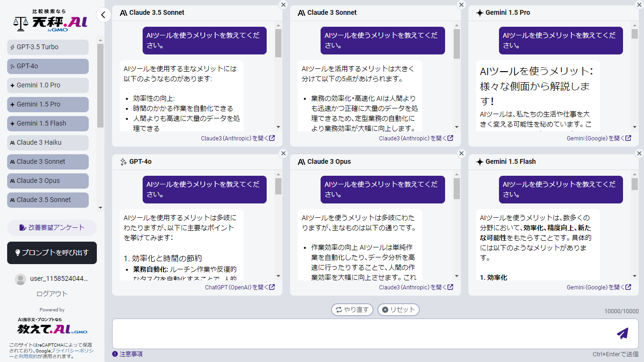Toggle Claude 3 Haiku model selection
The width and height of the screenshot is (644, 362).
48,142
